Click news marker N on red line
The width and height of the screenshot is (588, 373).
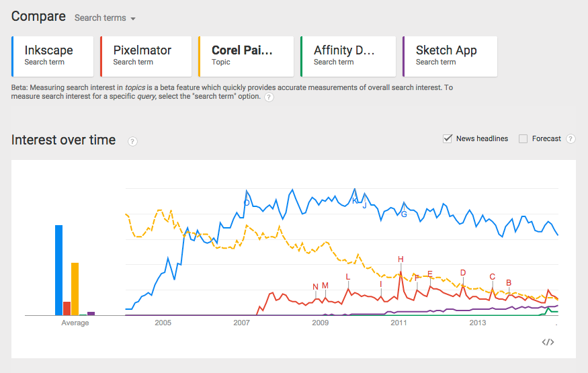[315, 287]
